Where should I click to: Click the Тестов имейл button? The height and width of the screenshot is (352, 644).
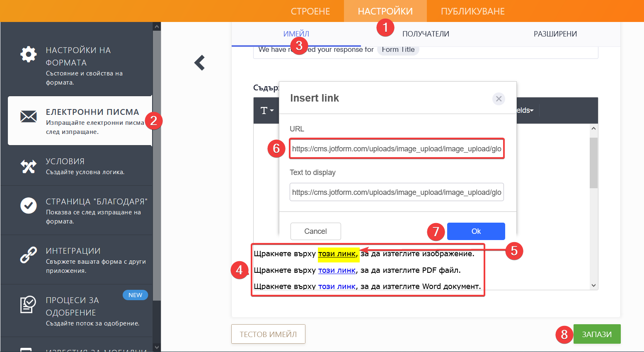pos(268,334)
